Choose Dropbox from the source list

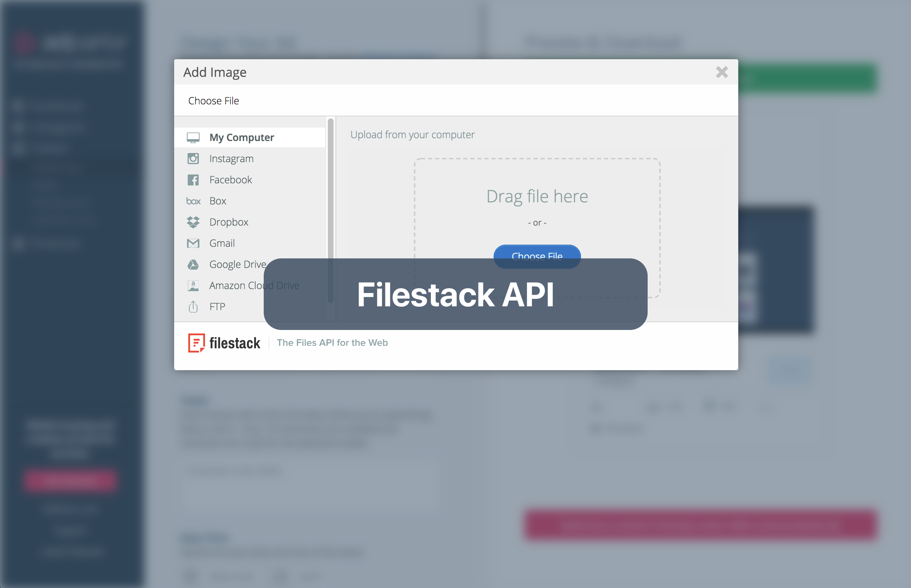tap(228, 222)
